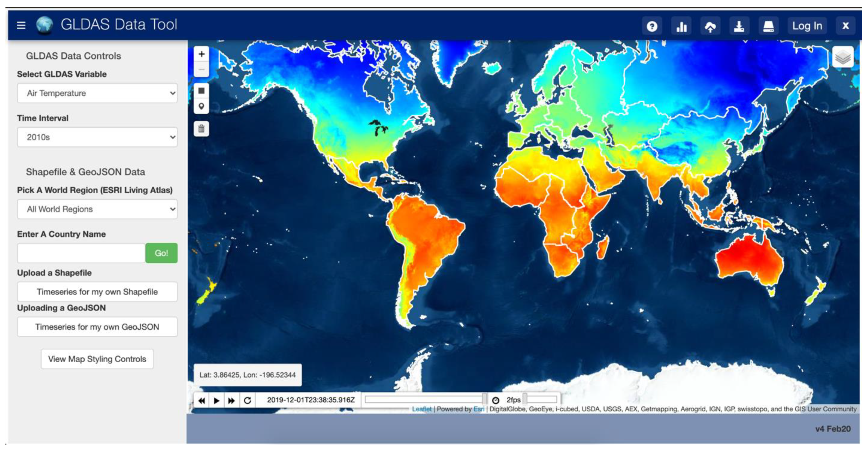Select the draw rectangle tool
This screenshot has height=450, width=868.
click(x=202, y=91)
